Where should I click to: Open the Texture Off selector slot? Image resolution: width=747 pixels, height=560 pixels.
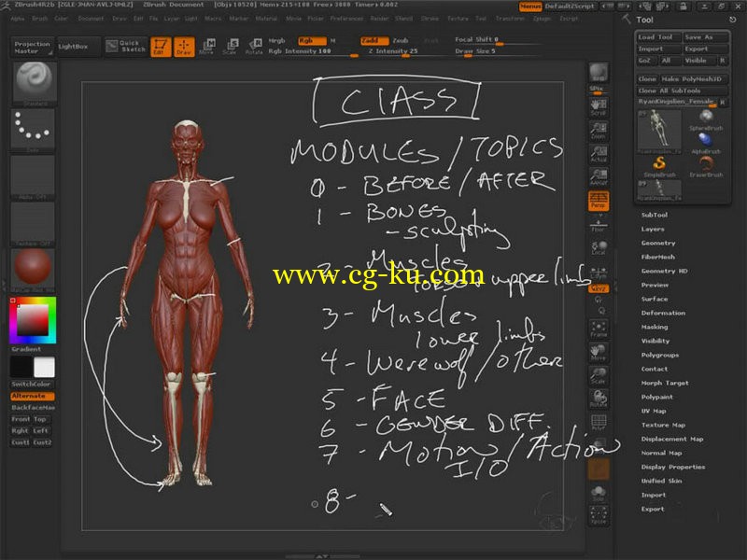pos(33,224)
